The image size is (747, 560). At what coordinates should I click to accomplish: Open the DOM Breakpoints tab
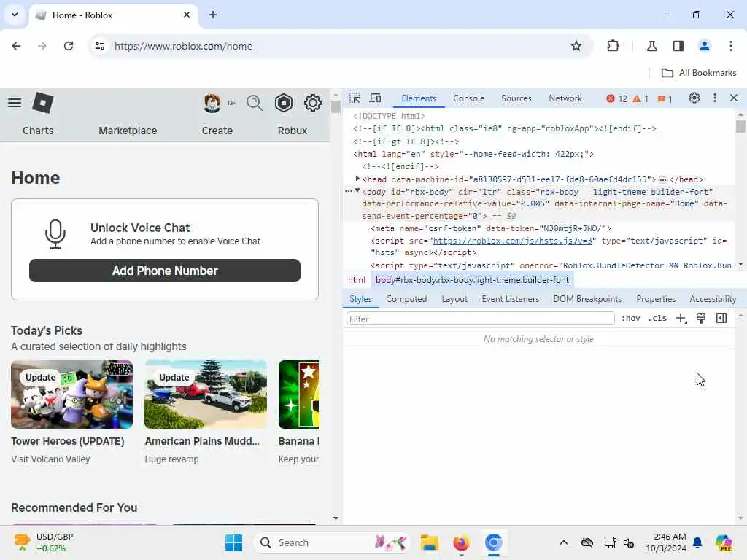(x=587, y=299)
